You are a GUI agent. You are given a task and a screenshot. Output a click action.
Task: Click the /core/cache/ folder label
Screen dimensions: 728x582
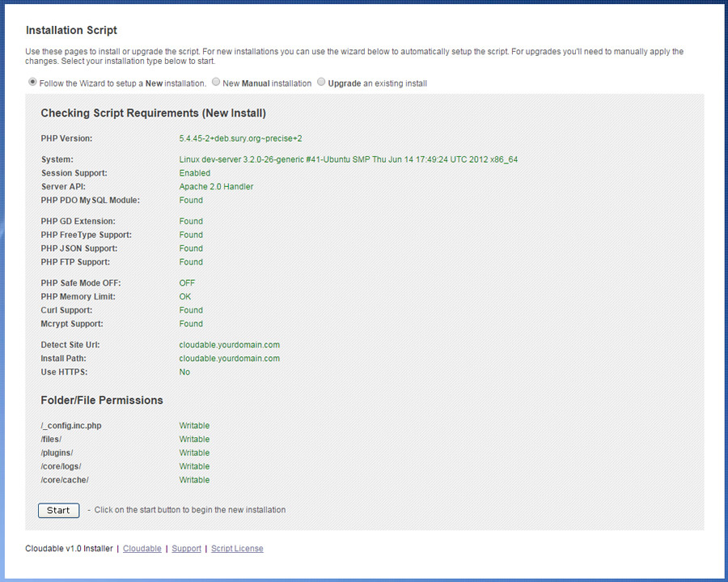coord(65,480)
